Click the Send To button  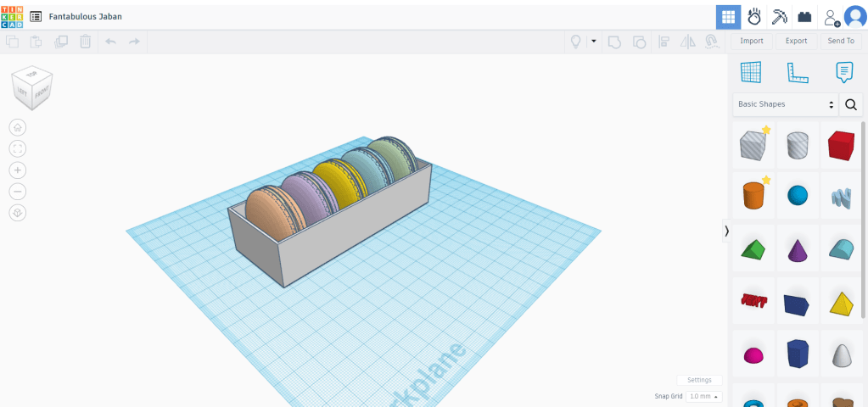coord(841,41)
